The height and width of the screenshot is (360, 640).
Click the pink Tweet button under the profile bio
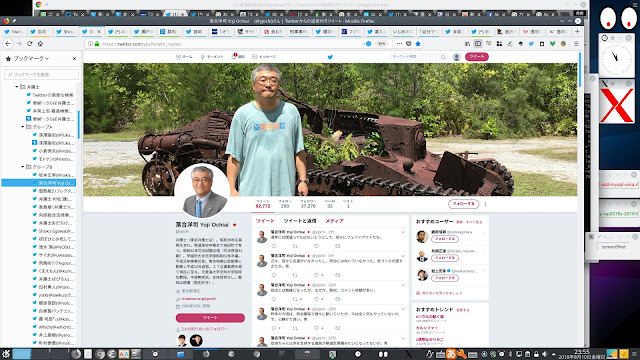coord(210,318)
